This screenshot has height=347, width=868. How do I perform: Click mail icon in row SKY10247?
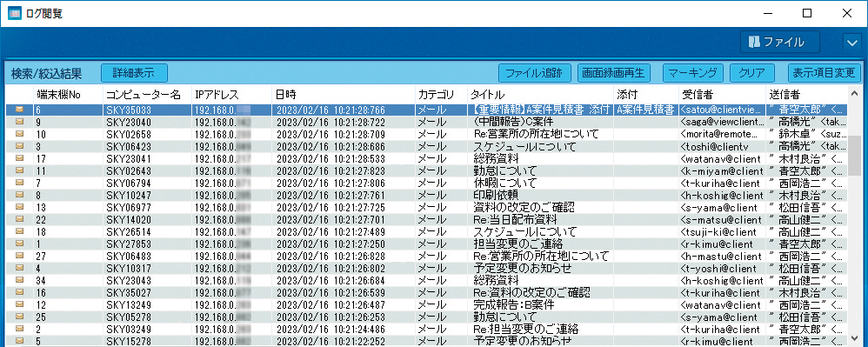coord(19,194)
